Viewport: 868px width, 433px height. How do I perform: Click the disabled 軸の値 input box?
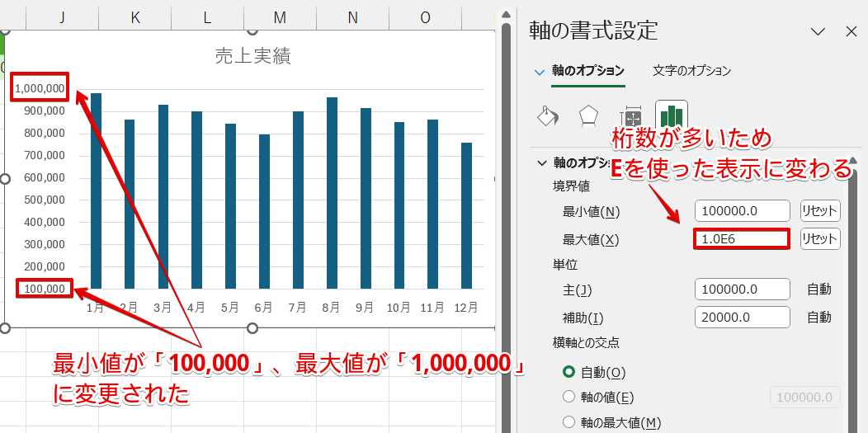pos(805,397)
